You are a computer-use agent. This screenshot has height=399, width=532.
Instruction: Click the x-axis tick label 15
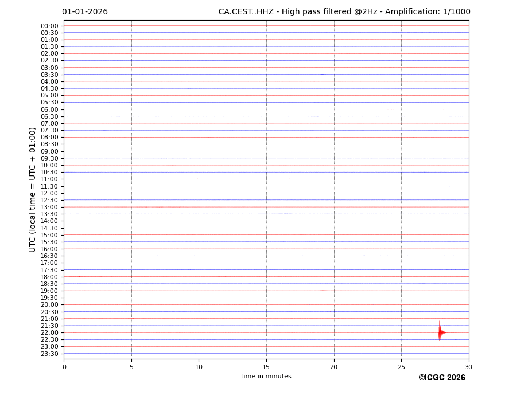pyautogui.click(x=266, y=367)
